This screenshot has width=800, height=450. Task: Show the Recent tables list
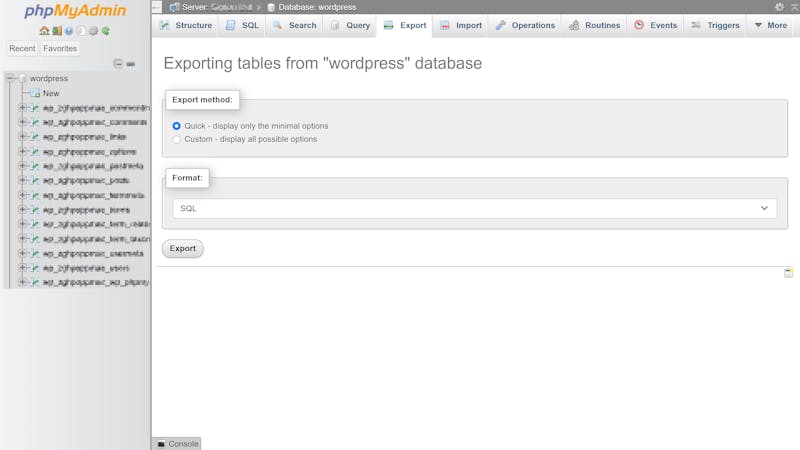click(22, 48)
